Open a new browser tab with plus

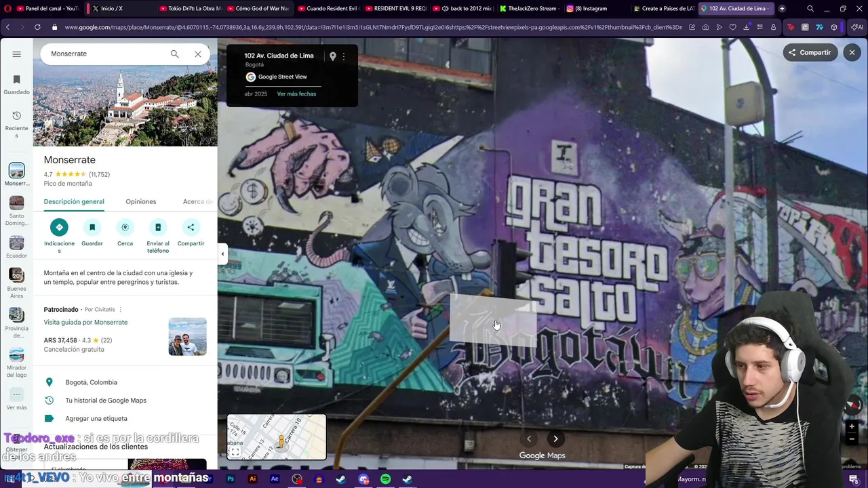tap(782, 9)
